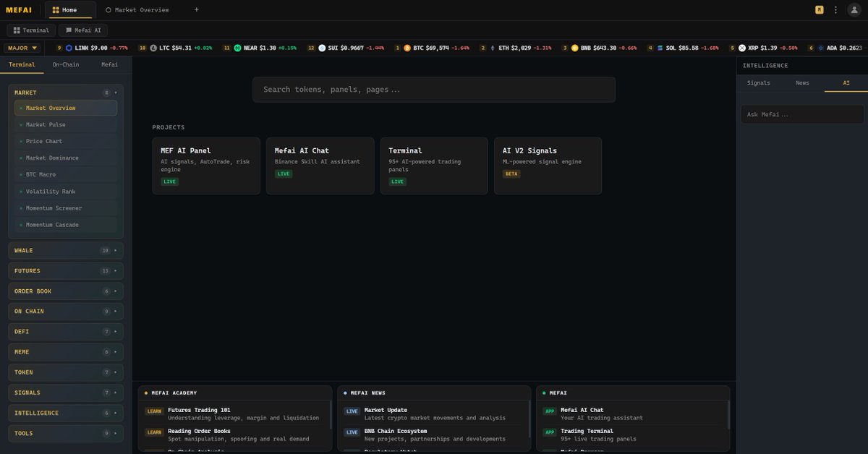
Task: Expand the WHALE section
Action: pyautogui.click(x=66, y=251)
